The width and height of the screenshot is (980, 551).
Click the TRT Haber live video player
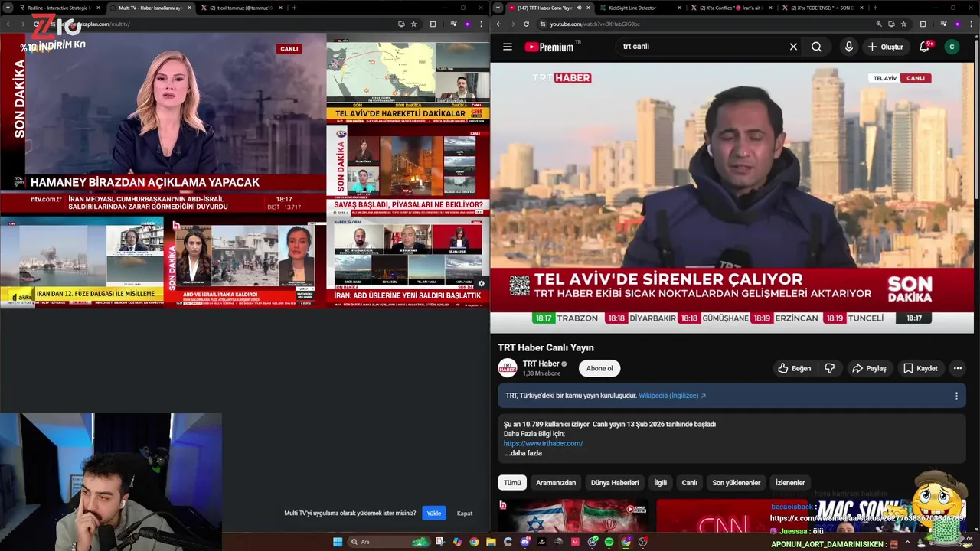(732, 197)
